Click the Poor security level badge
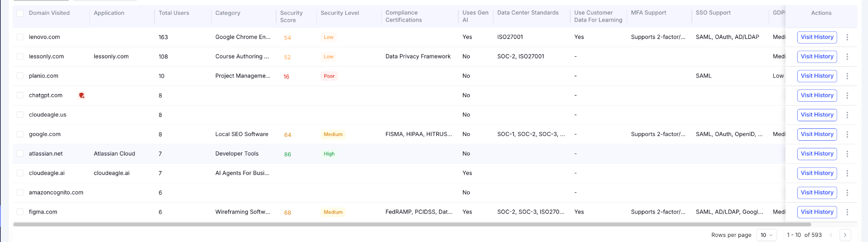 click(329, 76)
